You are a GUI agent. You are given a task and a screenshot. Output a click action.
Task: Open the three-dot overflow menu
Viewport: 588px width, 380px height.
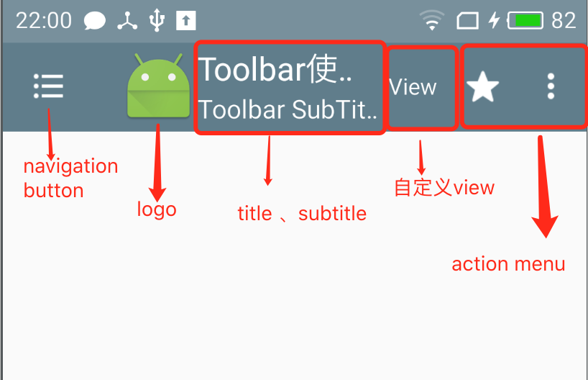(551, 86)
